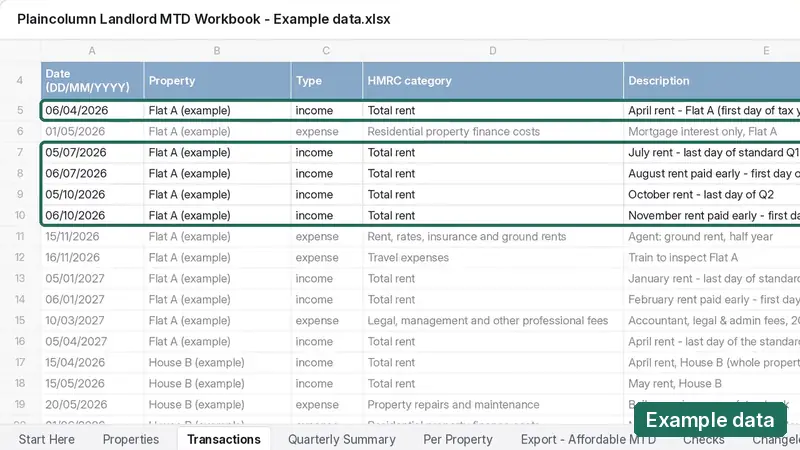Open the Start Here sheet tab

pos(46,439)
